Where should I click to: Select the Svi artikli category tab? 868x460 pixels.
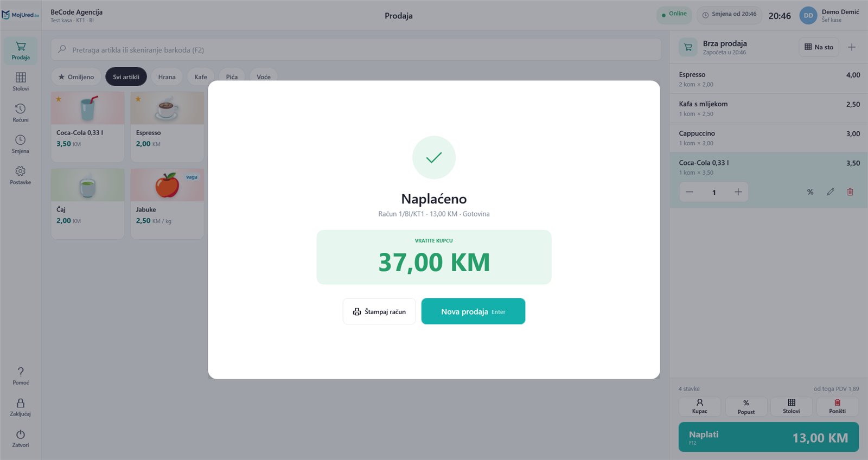click(x=126, y=77)
